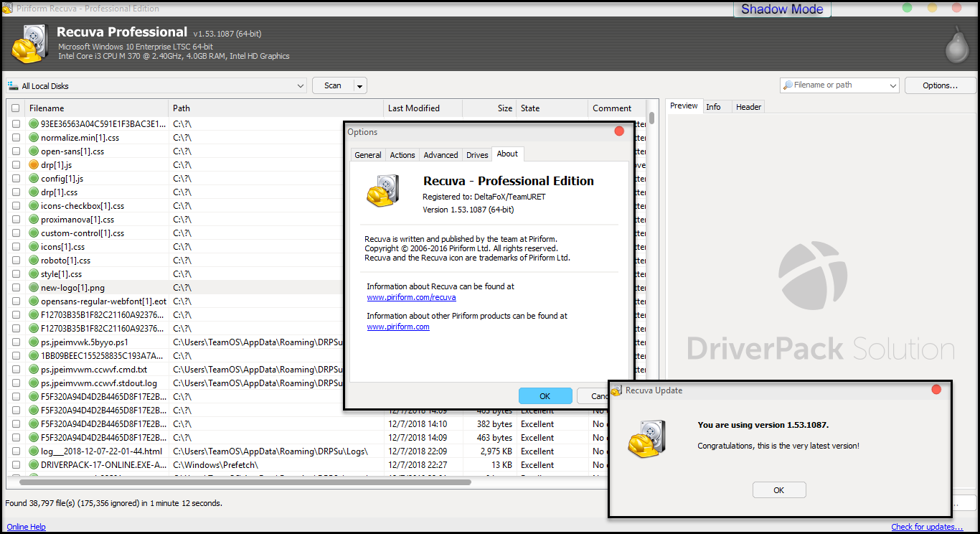Click the hard hat icon in Recuva Update dialog
This screenshot has width=980, height=534.
tap(647, 439)
